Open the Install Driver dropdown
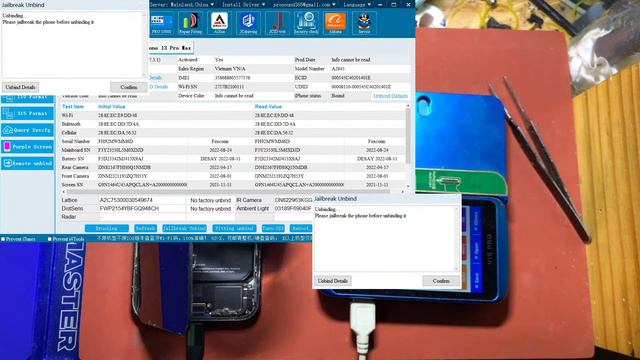This screenshot has width=640, height=360. click(243, 4)
